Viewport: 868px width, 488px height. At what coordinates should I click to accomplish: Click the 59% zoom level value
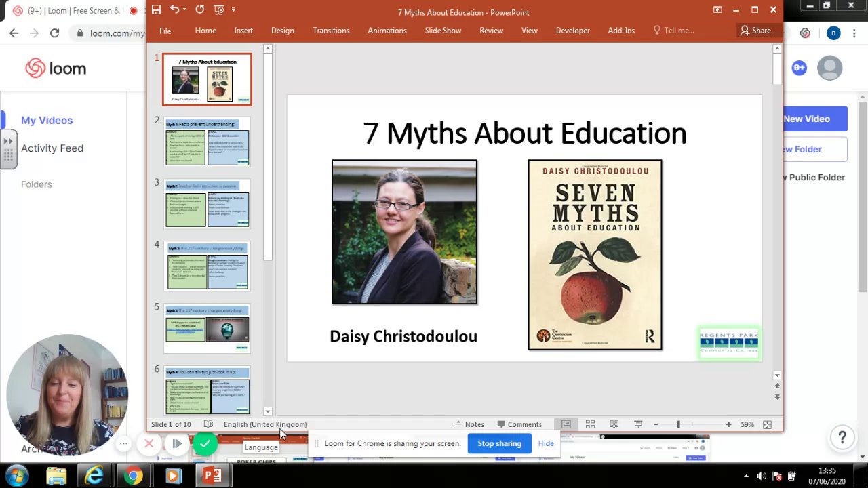747,424
